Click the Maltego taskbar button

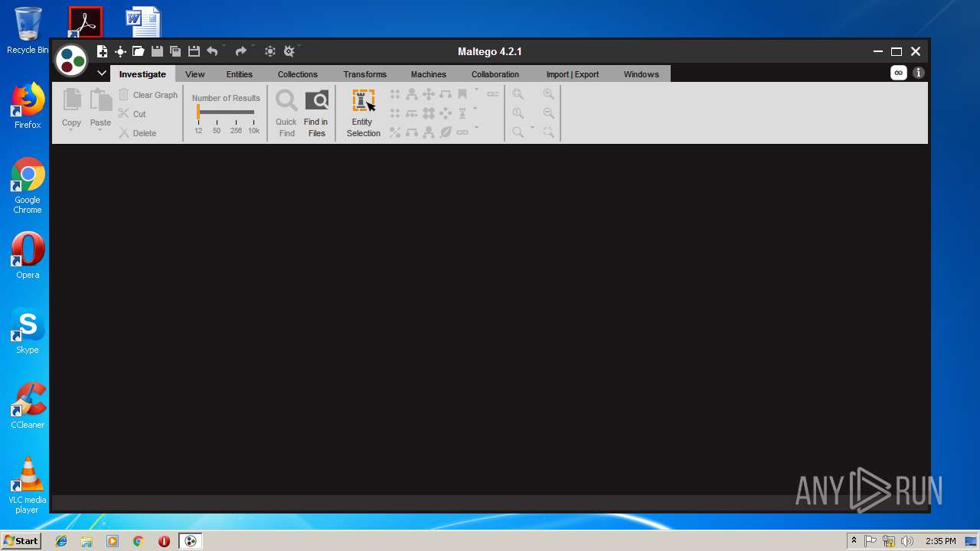tap(190, 541)
